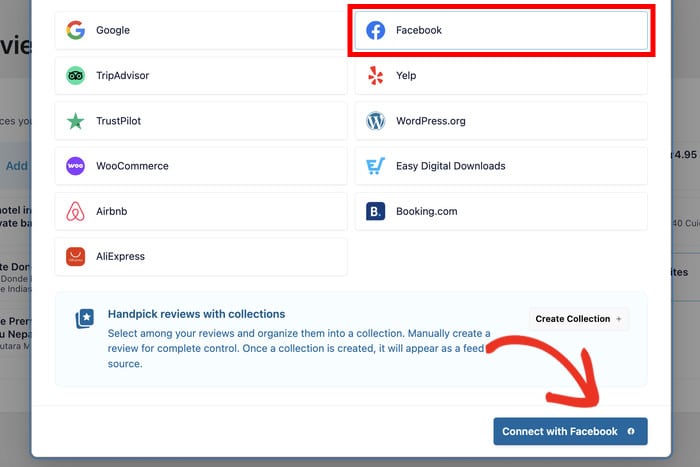Click the WordPress W logo icon
Screen dimensions: 700x467
tap(375, 121)
